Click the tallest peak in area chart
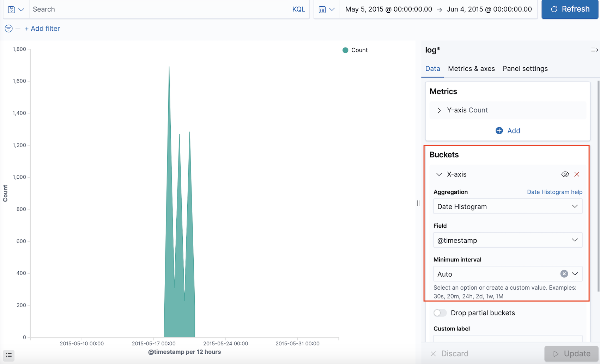 pos(169,68)
